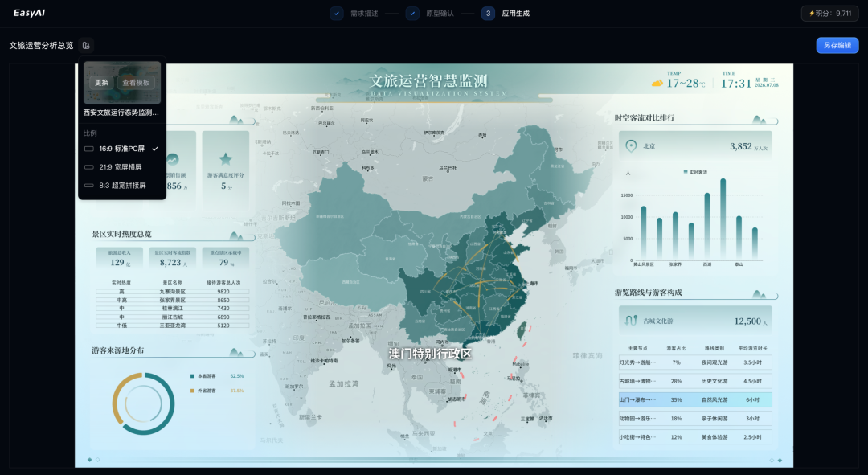Click the diamond marker at bottom-left corner
Screen dimensions: 868x475
[x=90, y=460]
